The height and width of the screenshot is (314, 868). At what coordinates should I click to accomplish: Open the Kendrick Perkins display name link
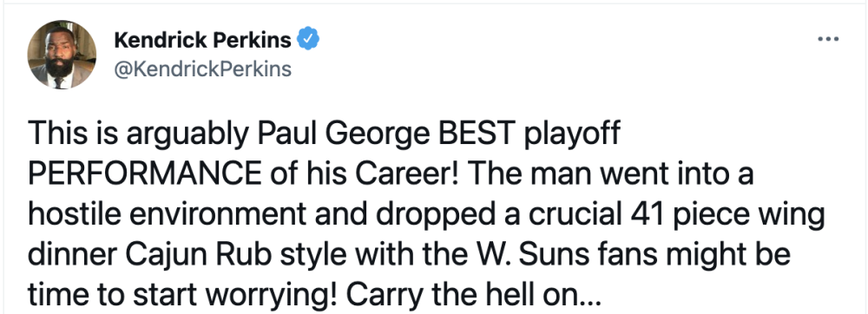pyautogui.click(x=202, y=40)
